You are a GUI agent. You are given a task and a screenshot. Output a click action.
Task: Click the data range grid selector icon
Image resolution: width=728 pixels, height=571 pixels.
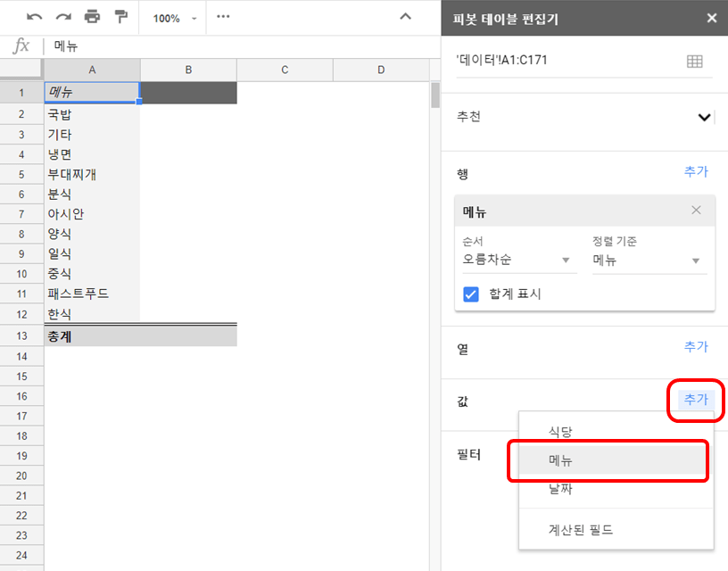tap(694, 62)
